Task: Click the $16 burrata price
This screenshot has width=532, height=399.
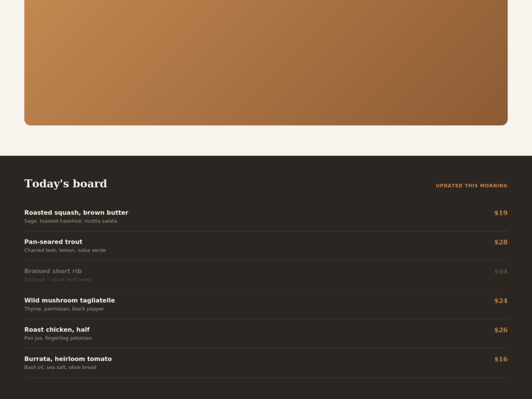Action: (x=501, y=359)
